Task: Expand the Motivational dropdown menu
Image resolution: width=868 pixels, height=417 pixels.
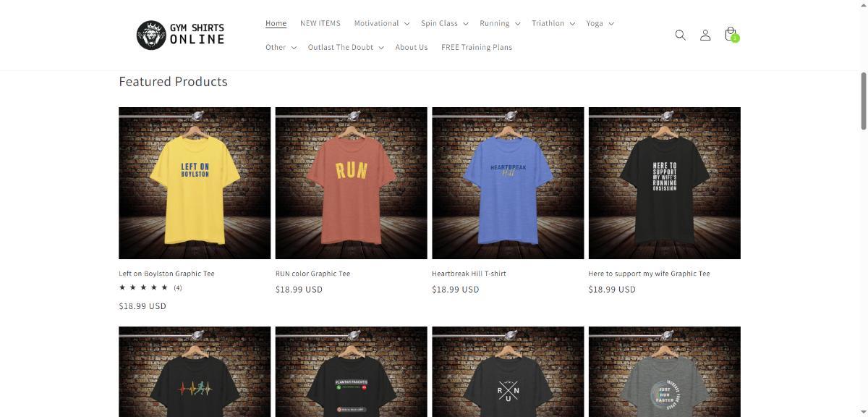Action: pos(382,23)
